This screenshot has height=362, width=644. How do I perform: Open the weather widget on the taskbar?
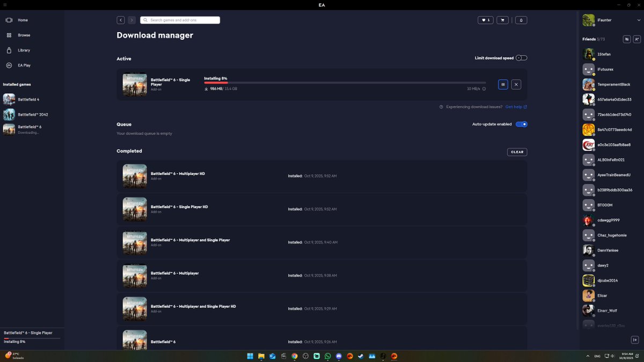(14, 356)
